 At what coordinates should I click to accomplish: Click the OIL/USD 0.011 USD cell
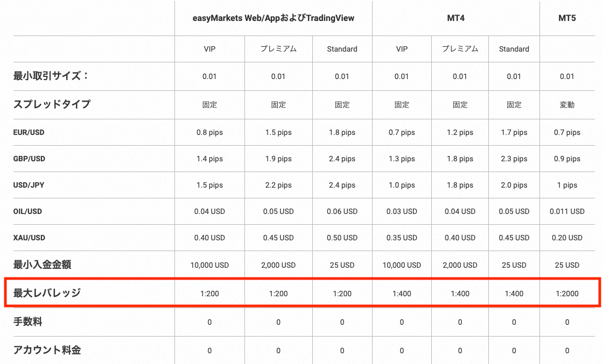point(567,211)
